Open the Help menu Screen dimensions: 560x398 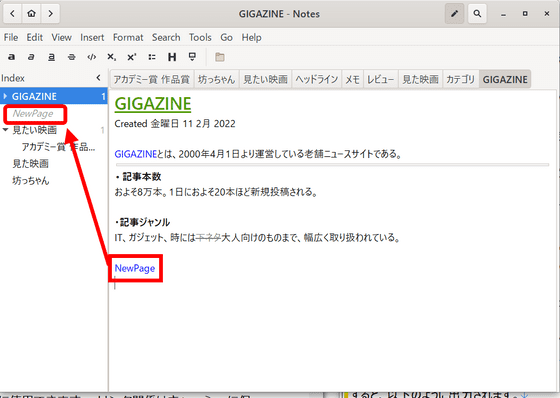click(251, 37)
